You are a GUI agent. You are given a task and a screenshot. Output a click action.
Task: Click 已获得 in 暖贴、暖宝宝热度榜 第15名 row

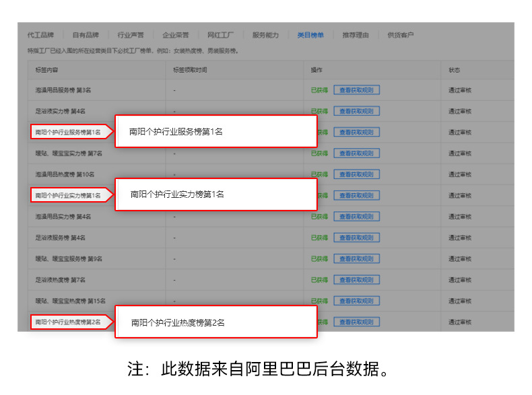click(x=319, y=301)
